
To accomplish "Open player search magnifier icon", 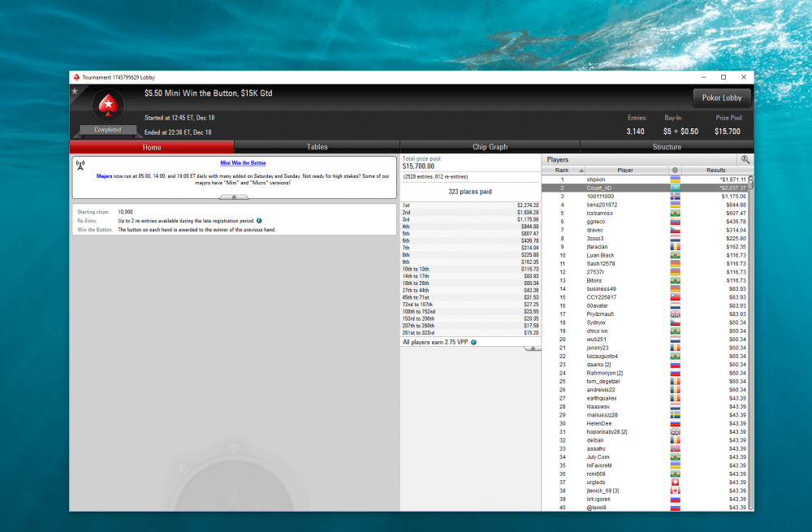I will tap(745, 160).
